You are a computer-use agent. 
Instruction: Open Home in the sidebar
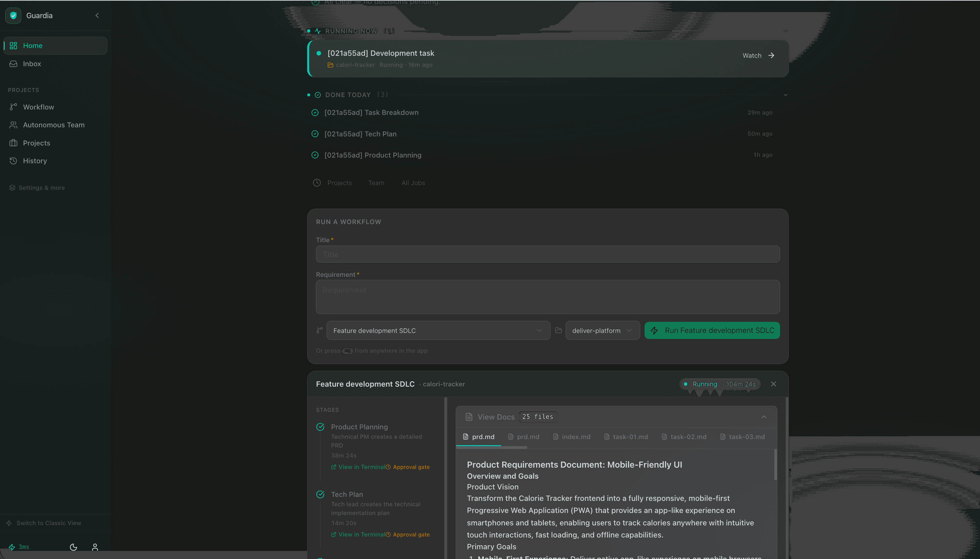[55, 46]
